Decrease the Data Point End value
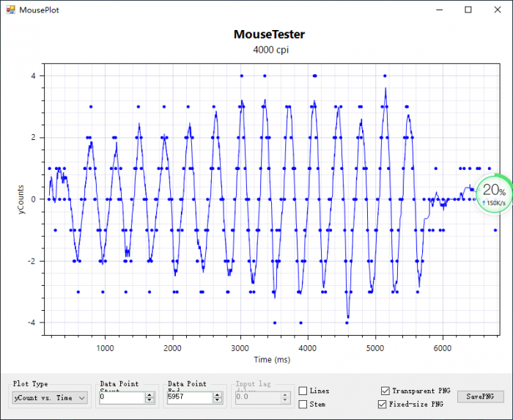This screenshot has width=513, height=420. pyautogui.click(x=217, y=400)
